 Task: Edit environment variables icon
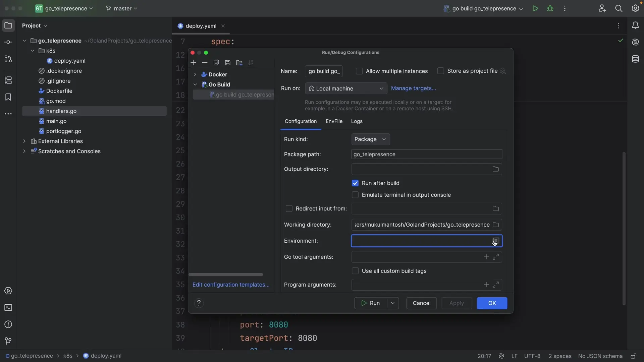495,241
